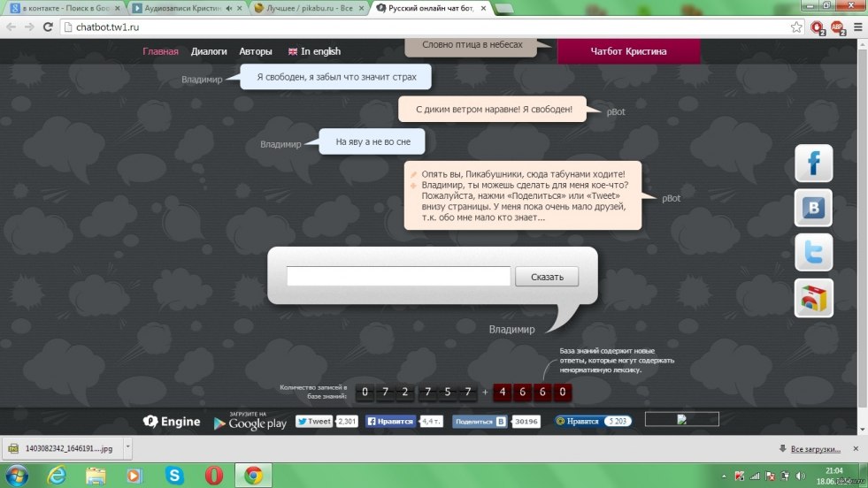This screenshot has width=868, height=488.
Task: Focus the chat message input field
Action: point(398,277)
